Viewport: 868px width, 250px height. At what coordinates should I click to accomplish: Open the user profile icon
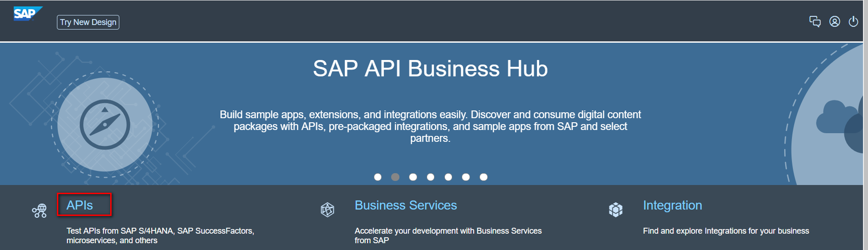(x=835, y=21)
